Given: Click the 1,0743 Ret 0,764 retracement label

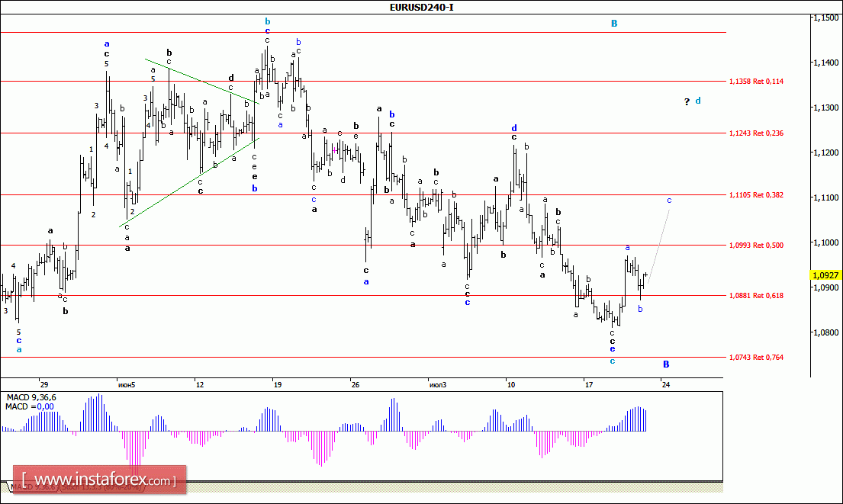Looking at the screenshot, I should [756, 357].
